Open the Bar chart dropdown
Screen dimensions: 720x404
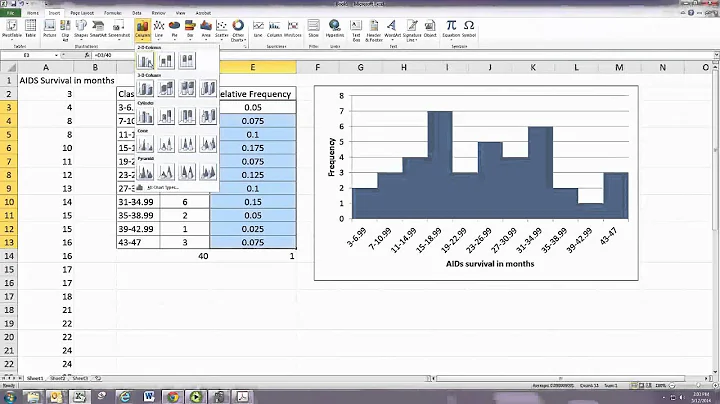[x=190, y=29]
